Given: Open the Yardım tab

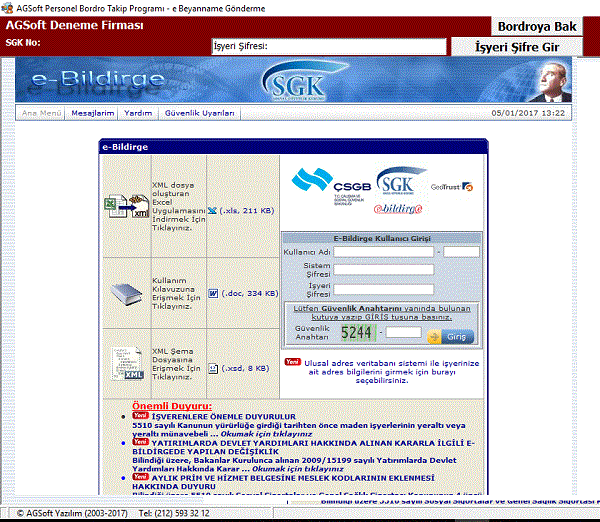Looking at the screenshot, I should pyautogui.click(x=138, y=113).
